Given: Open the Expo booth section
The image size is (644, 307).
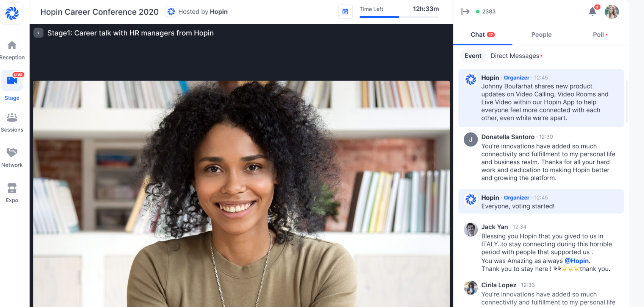Looking at the screenshot, I should 12,193.
